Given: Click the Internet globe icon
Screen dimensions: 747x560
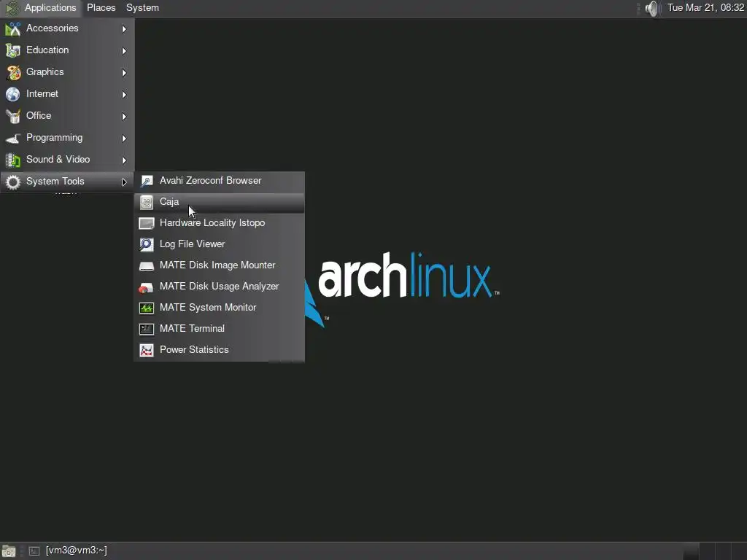Looking at the screenshot, I should (x=13, y=94).
